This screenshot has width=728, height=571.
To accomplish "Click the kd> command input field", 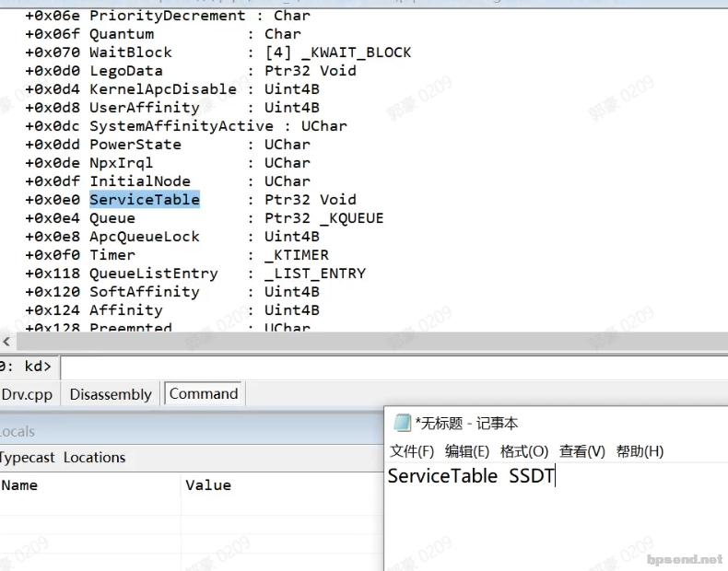I will 393,367.
